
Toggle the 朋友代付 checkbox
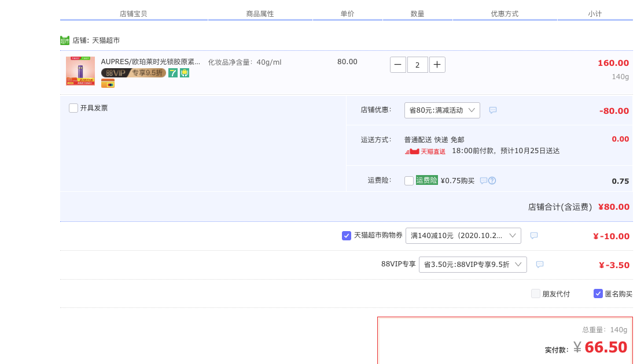click(536, 294)
